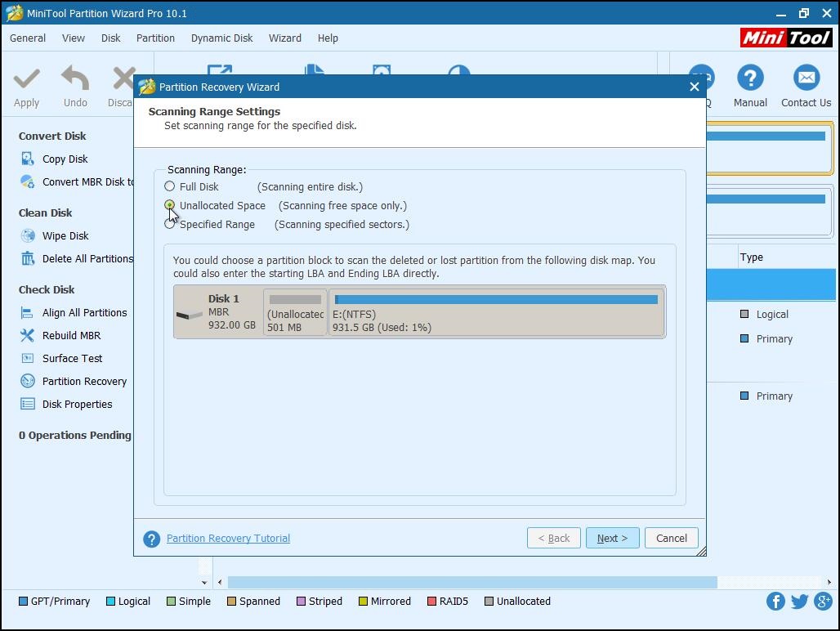Click the Type column header
The width and height of the screenshot is (840, 631).
tap(752, 257)
